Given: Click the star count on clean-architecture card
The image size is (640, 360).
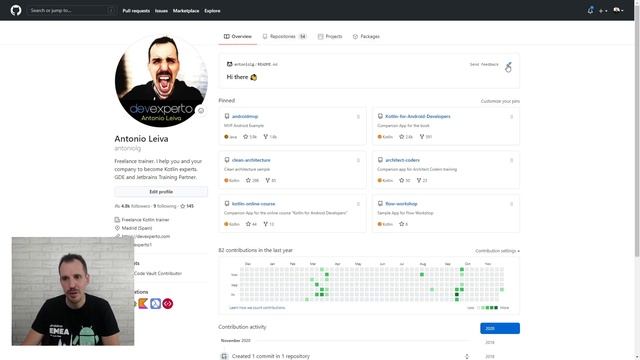Looking at the screenshot, I should [252, 180].
